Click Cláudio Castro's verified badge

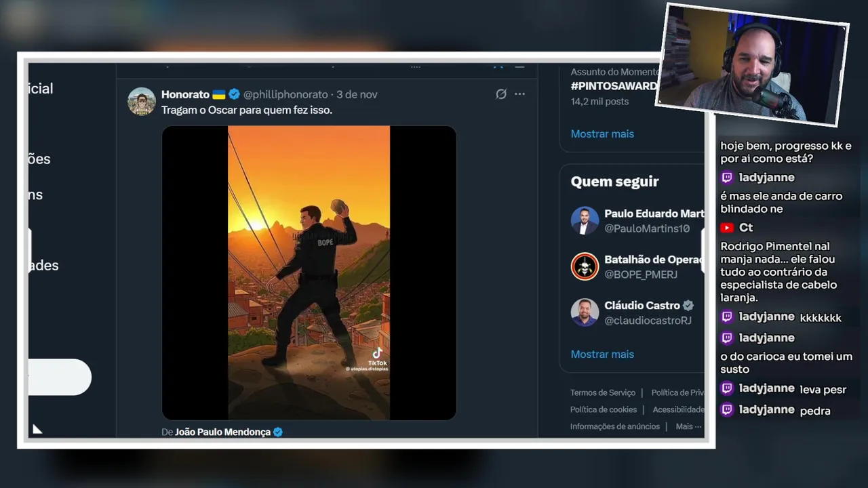(x=688, y=305)
